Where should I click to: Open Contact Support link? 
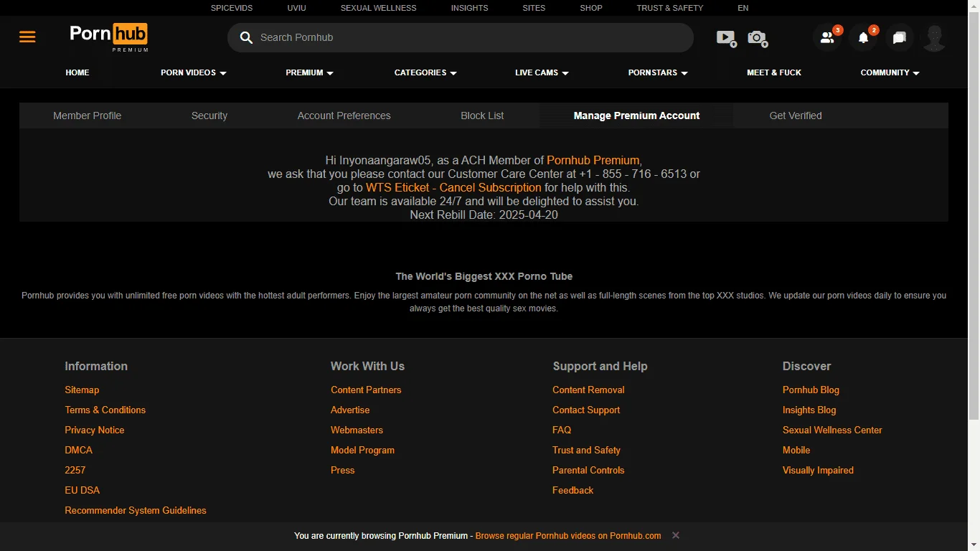tap(586, 410)
